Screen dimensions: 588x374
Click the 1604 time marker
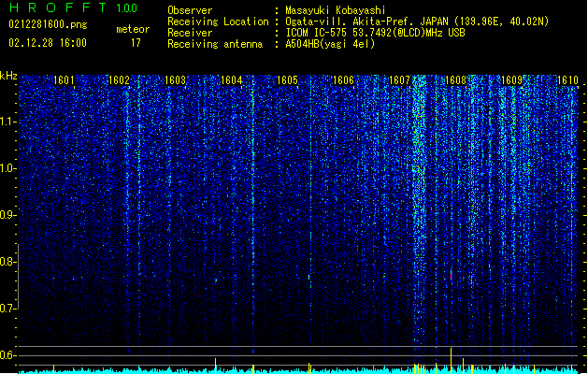(x=232, y=80)
